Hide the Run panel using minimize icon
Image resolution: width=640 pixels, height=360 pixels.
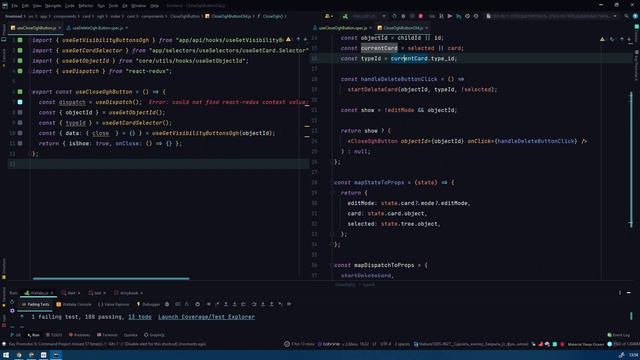pos(629,293)
